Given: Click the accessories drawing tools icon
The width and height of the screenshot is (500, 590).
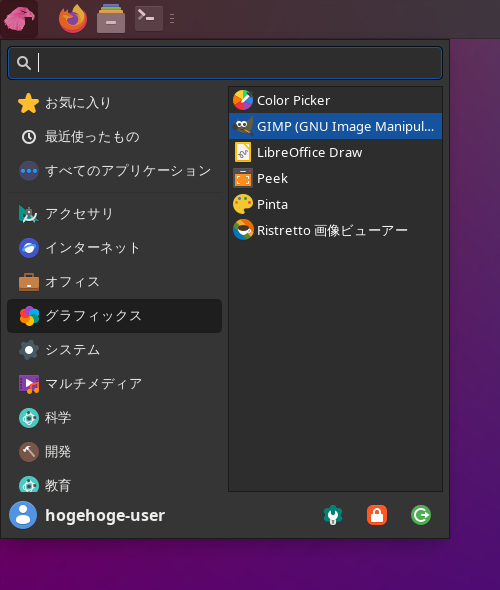Looking at the screenshot, I should point(29,214).
